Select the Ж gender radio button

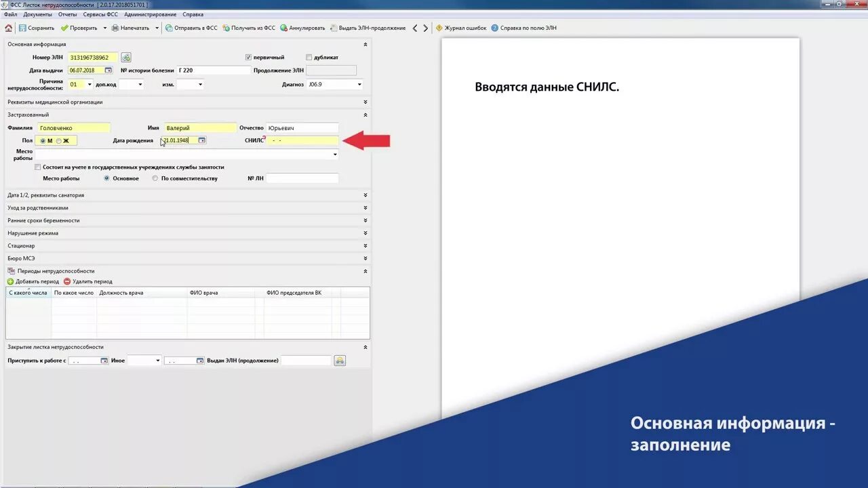click(59, 141)
